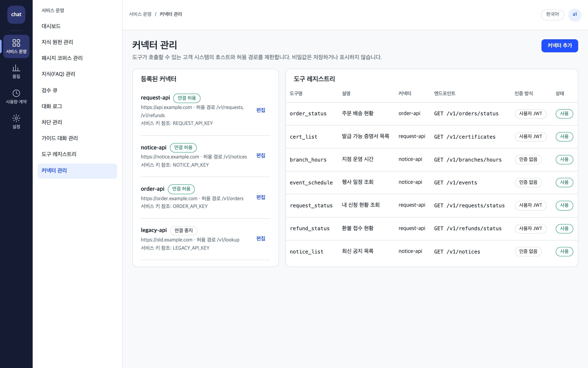This screenshot has width=588, height=368.
Task: Open 검수 큐 menu item
Action: (x=77, y=90)
